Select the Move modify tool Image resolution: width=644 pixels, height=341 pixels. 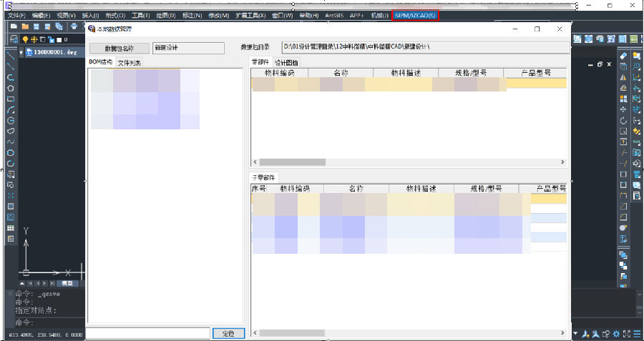pos(623,109)
